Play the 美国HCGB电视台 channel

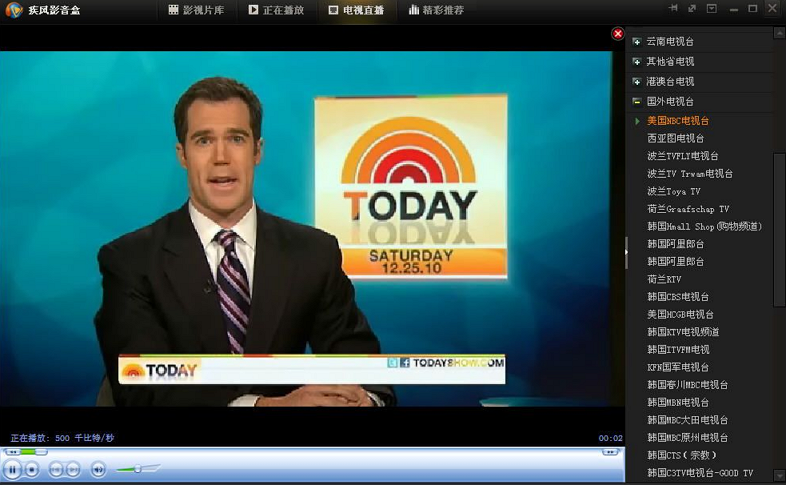click(x=680, y=314)
